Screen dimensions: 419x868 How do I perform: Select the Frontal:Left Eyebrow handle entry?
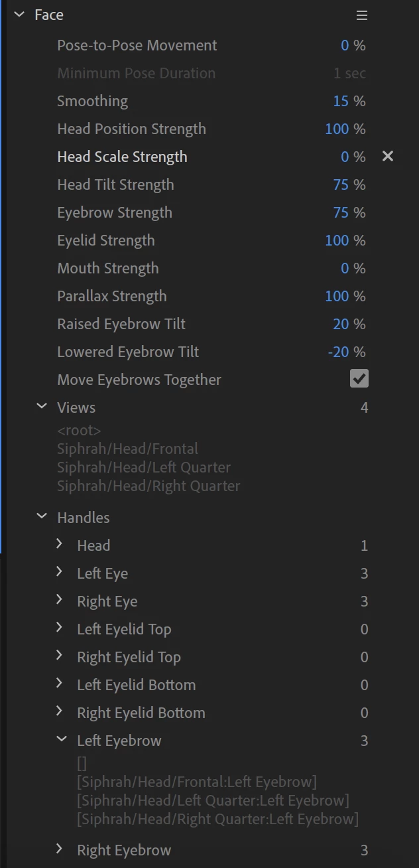197,782
